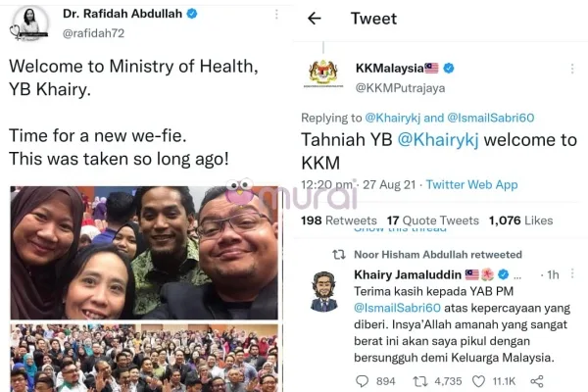
Task: Open the @Khairykj mention in the tweet text
Action: tap(438, 140)
